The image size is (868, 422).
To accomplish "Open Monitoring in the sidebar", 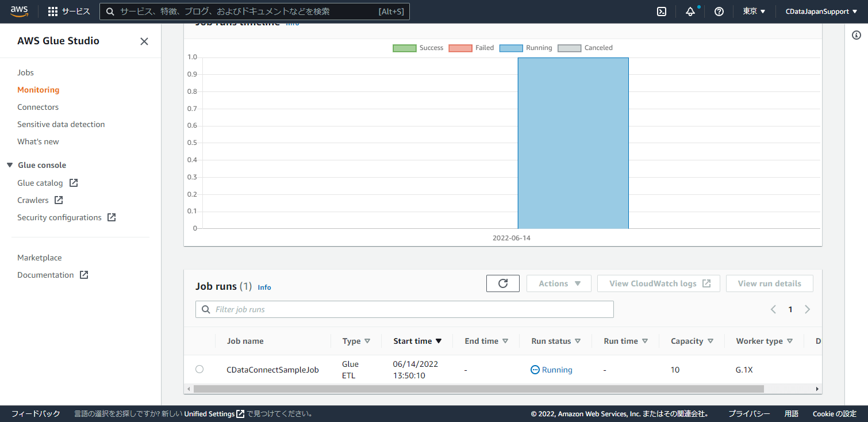I will click(39, 90).
